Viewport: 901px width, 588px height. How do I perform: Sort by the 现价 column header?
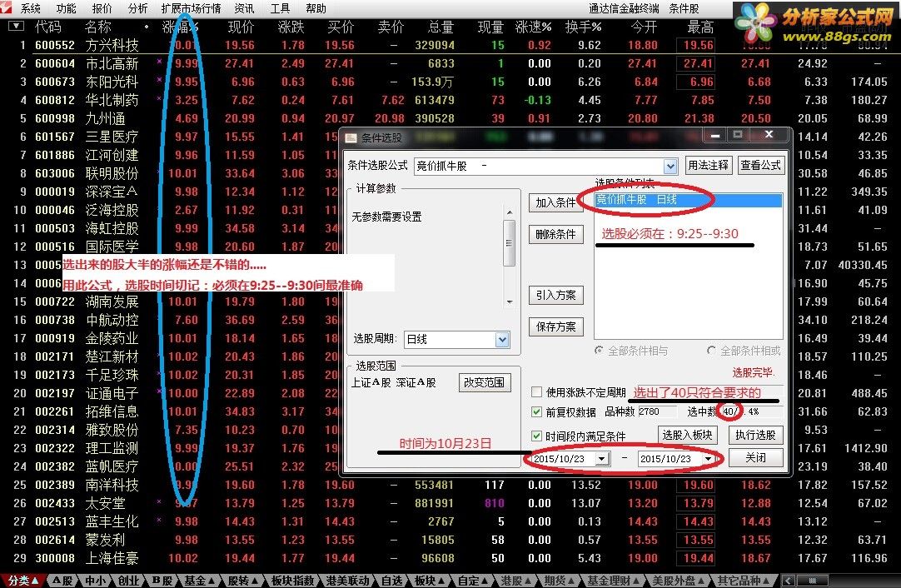click(241, 27)
